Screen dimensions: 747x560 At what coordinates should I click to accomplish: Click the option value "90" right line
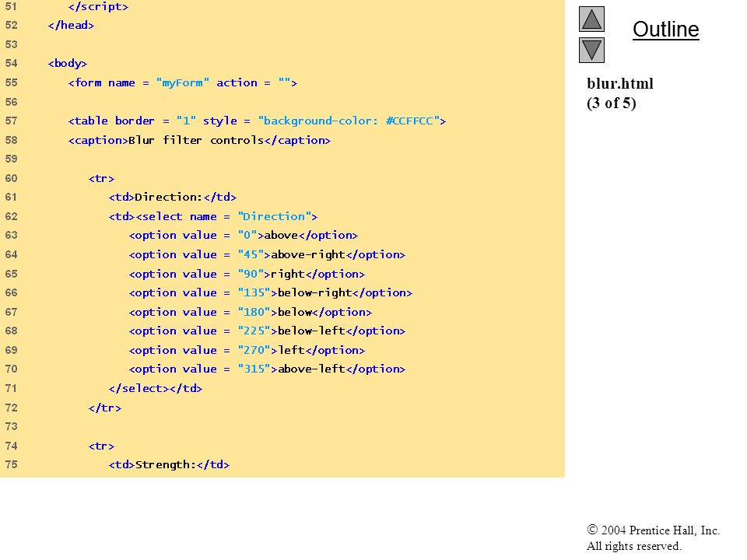coord(247,275)
